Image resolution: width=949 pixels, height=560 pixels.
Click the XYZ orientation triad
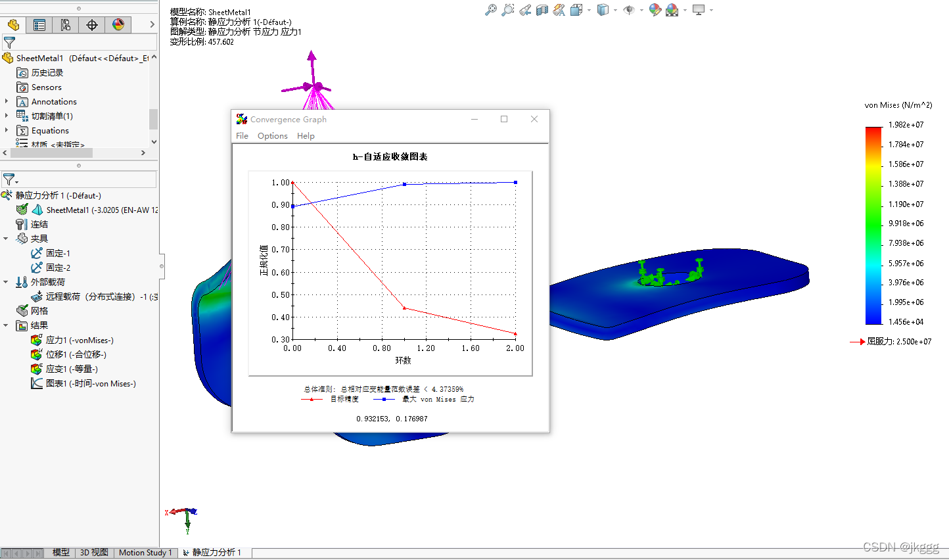tap(183, 519)
